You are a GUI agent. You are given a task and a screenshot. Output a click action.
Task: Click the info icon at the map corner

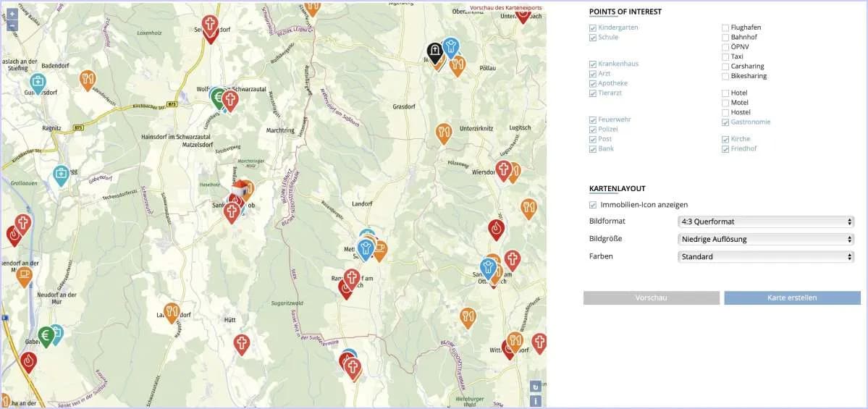[535, 401]
